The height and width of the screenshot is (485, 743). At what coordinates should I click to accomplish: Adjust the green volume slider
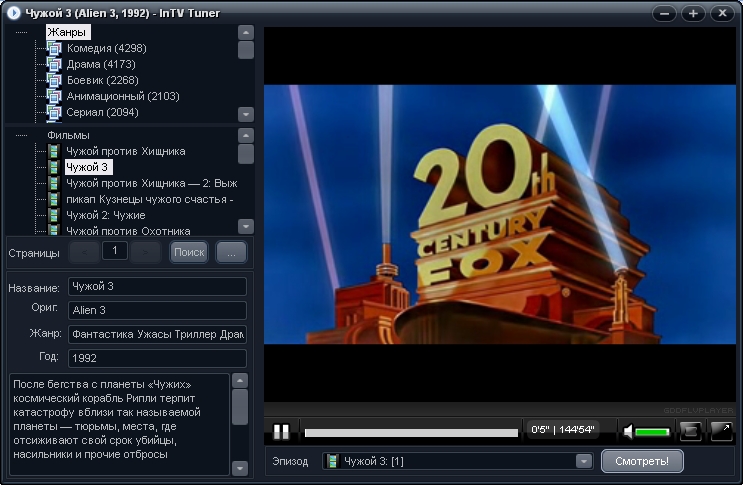pyautogui.click(x=652, y=432)
